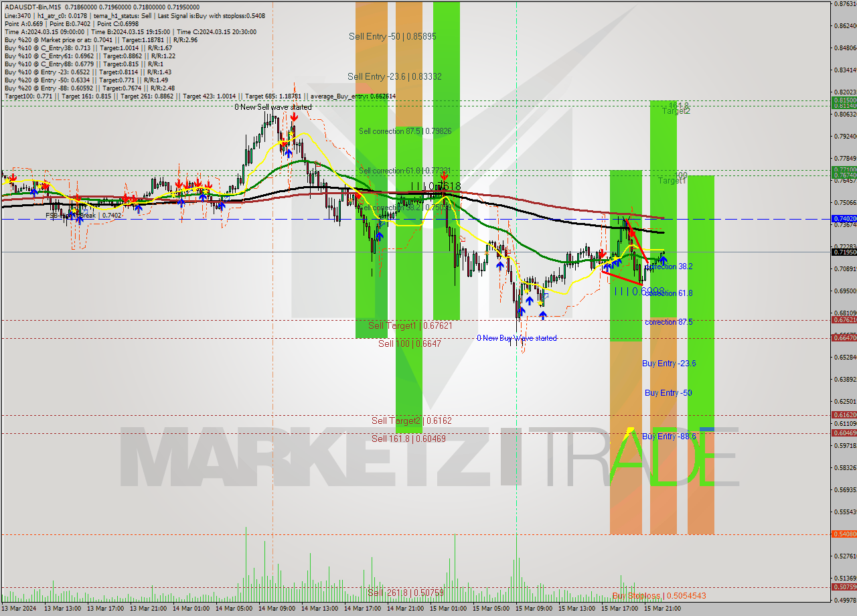Click the red 0.67621 price axis tag
This screenshot has height=616, width=857.
click(844, 320)
